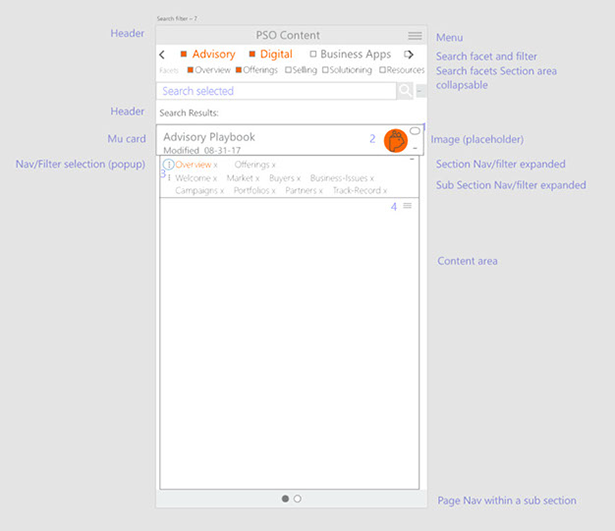Open the content area list menu icon
Viewport: 615px width, 531px height.
tap(407, 205)
